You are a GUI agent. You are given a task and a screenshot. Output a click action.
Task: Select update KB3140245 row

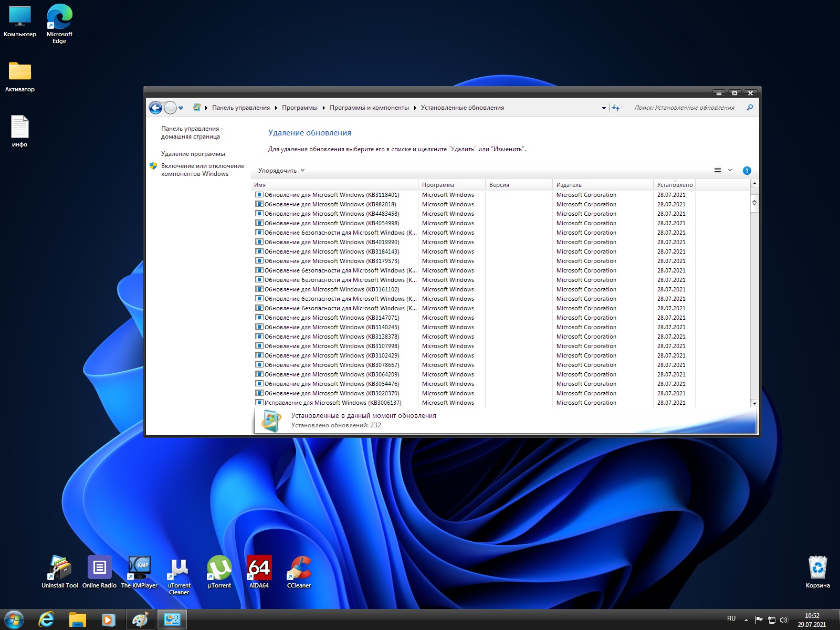475,327
